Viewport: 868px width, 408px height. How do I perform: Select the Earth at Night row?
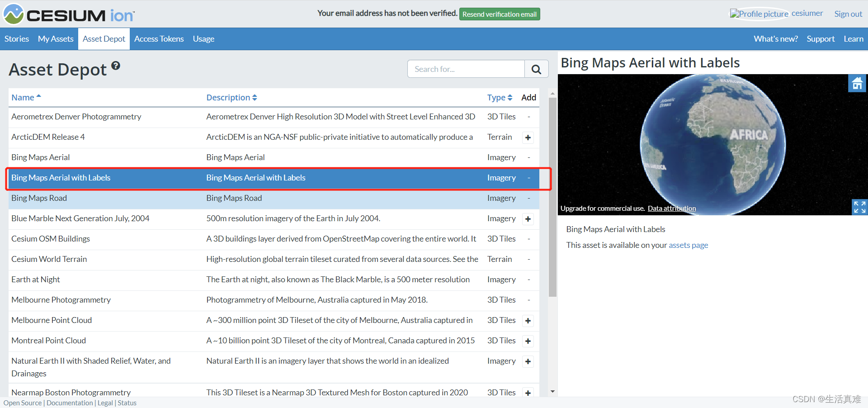(274, 280)
